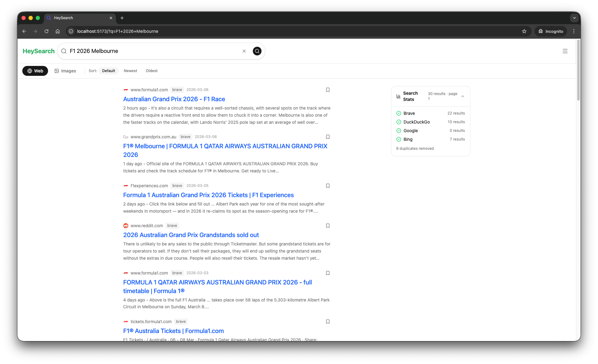Open F1® Australia Tickets Formula1.com link
Viewport: 598px width, 364px height.
point(173,331)
